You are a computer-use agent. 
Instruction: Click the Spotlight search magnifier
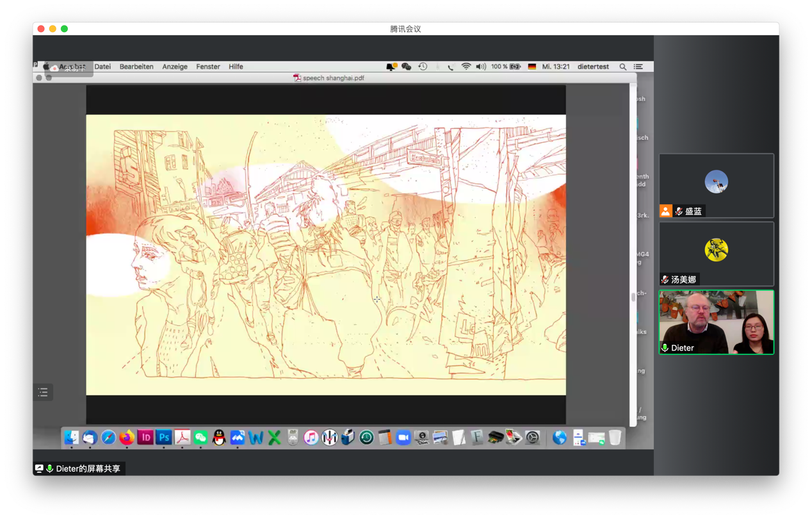point(622,67)
